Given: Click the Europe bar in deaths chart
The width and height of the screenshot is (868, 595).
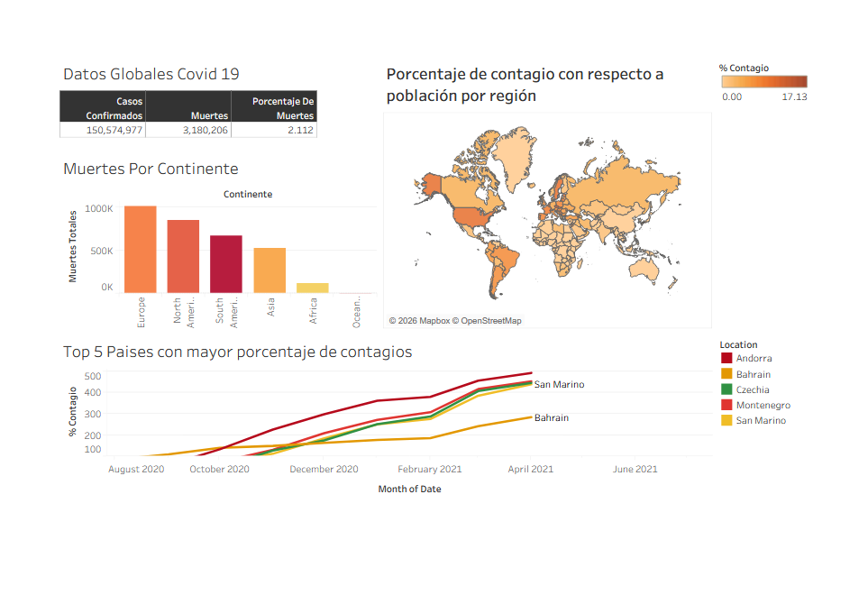Looking at the screenshot, I should 140,249.
